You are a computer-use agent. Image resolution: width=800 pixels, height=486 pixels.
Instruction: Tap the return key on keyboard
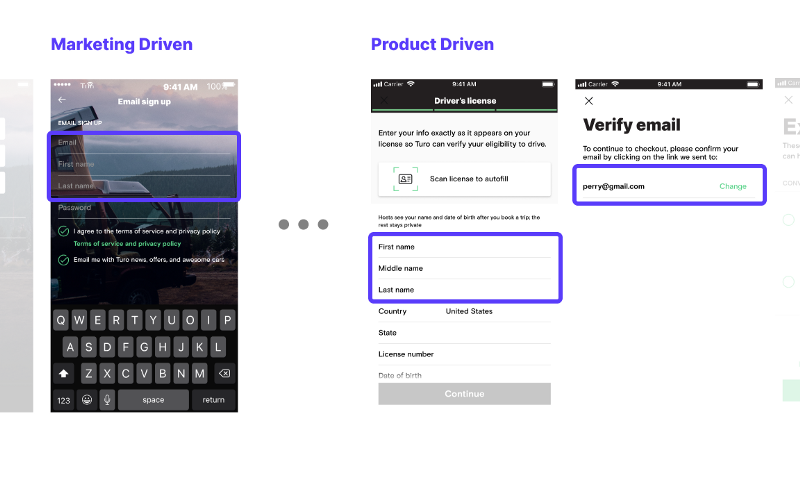pos(213,400)
